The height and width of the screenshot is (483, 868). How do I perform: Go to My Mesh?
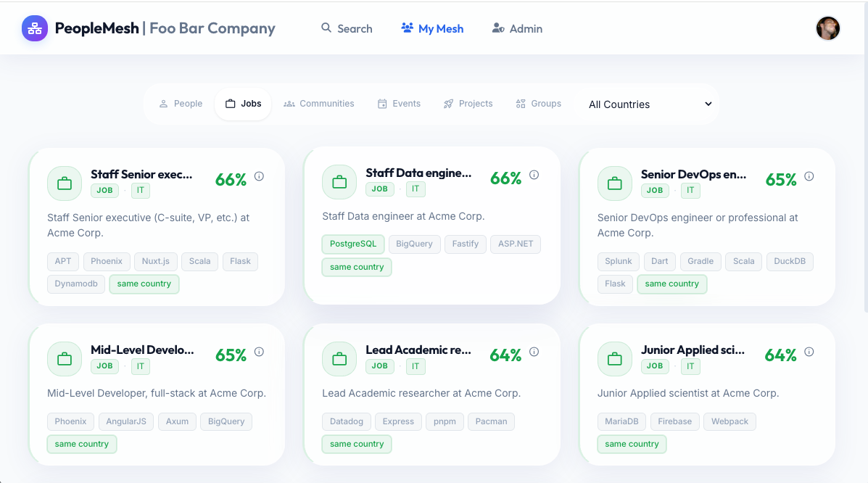tap(432, 28)
